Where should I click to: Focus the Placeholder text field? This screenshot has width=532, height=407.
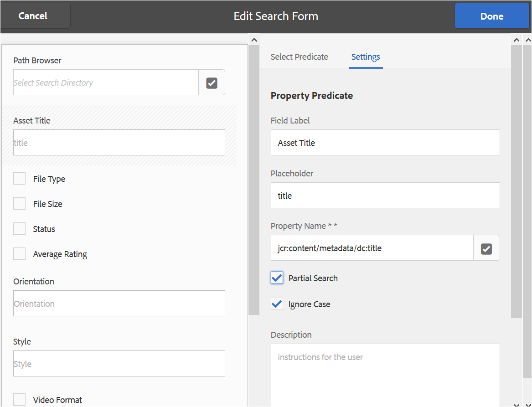pos(385,196)
